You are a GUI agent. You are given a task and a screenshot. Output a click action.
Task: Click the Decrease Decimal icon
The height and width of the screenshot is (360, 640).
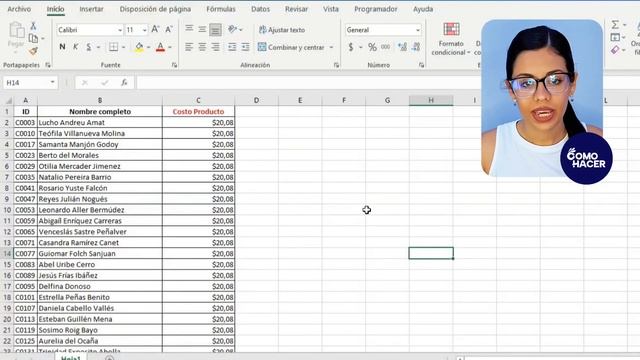(x=416, y=47)
